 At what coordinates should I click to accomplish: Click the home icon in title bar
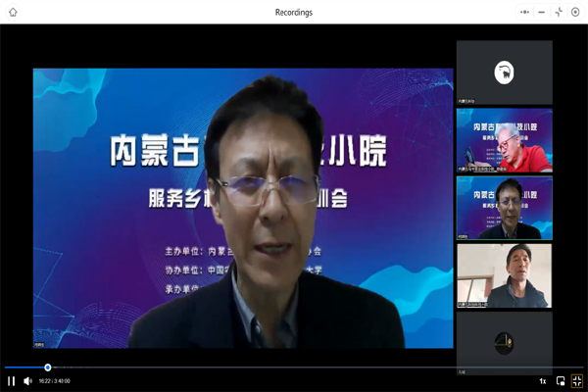[13, 12]
